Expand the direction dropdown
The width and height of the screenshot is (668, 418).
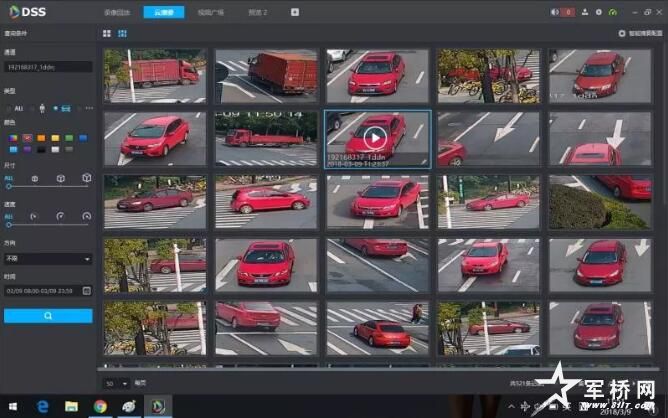[x=48, y=258]
